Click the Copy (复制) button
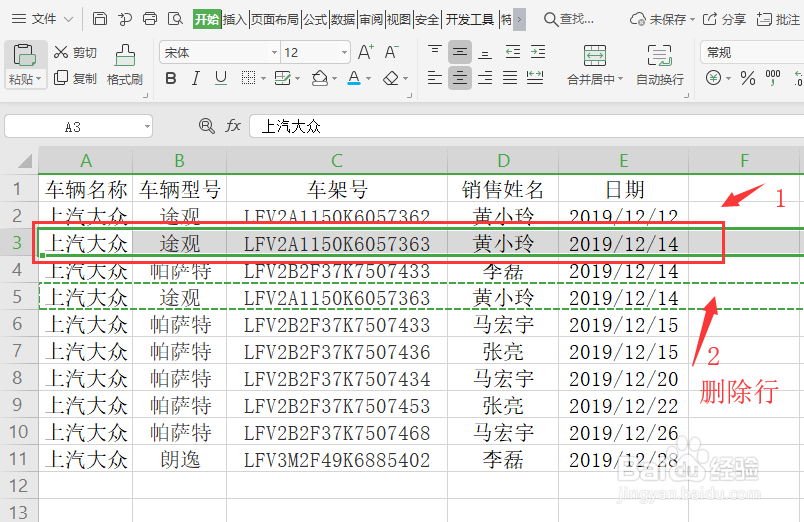This screenshot has width=804, height=522. point(75,78)
